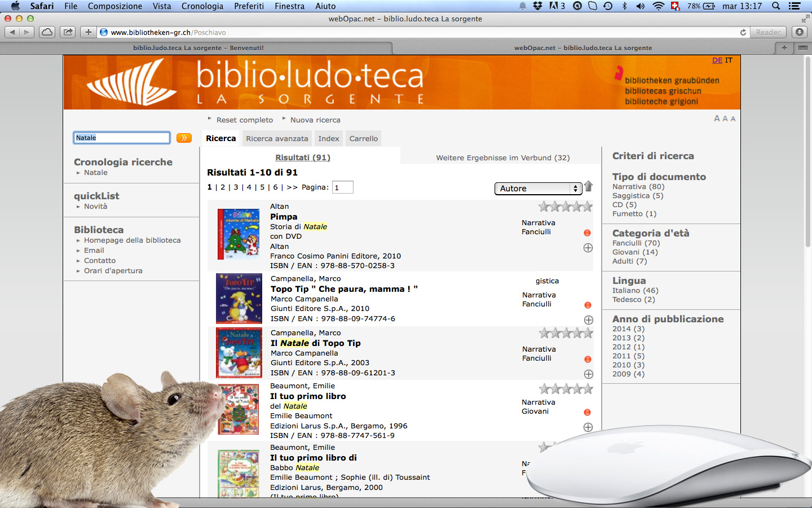The image size is (812, 508).
Task: Click the ascending sort arrow beside Autore
Action: (589, 186)
